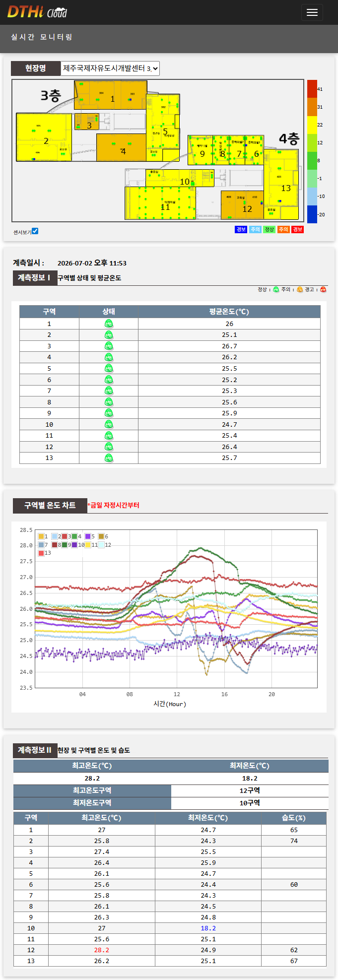Screen dimensions: 338x980
Task: Click the zone 13 green status icon
Action: [x=109, y=458]
